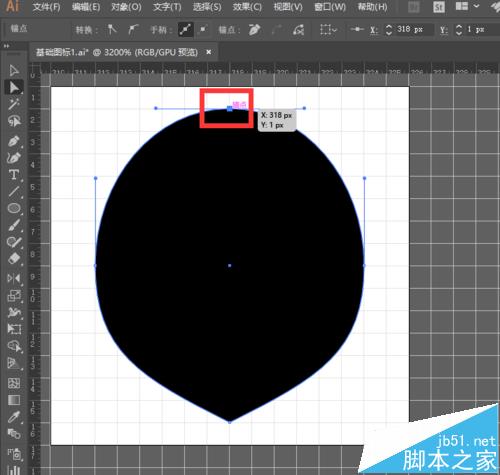Select the Blend tool
Image resolution: width=500 pixels, height=475 pixels.
tap(14, 433)
